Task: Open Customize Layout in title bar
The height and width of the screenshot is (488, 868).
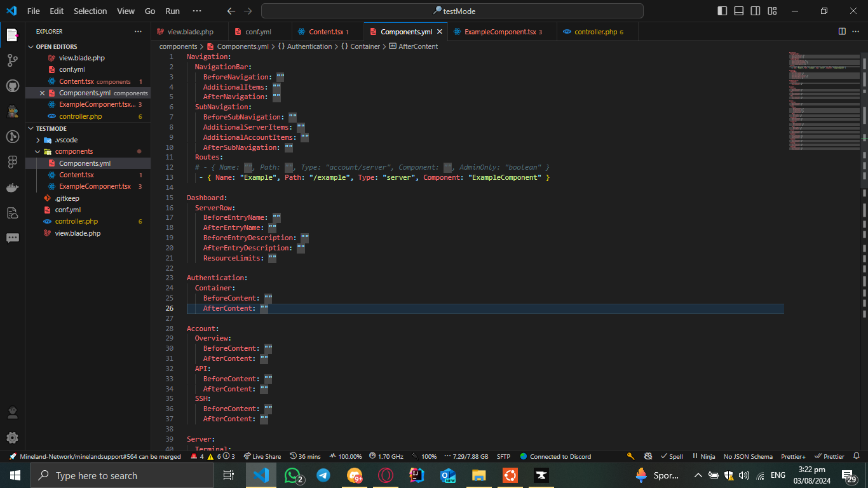Action: (x=772, y=11)
